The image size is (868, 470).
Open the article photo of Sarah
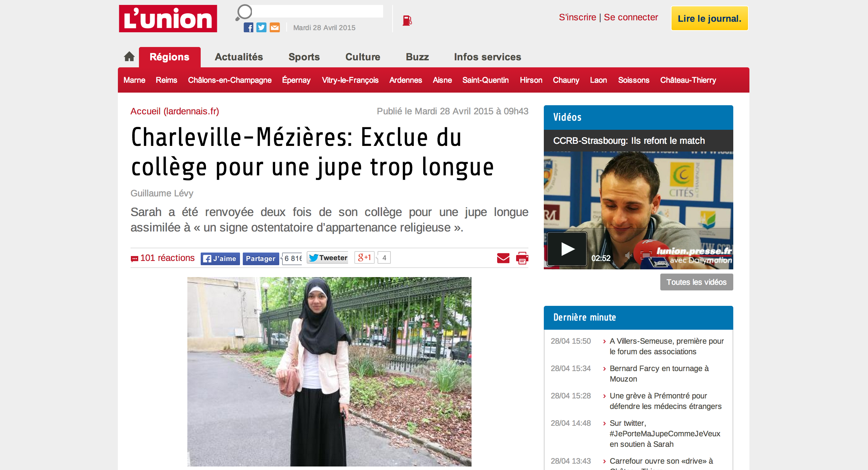pos(329,372)
